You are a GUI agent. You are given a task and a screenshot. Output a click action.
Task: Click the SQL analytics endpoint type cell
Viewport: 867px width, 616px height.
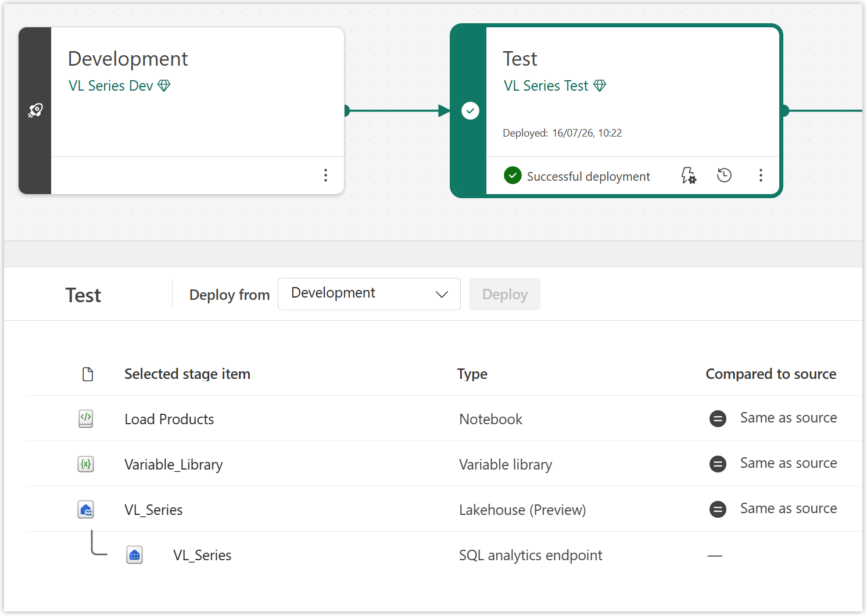(x=531, y=555)
